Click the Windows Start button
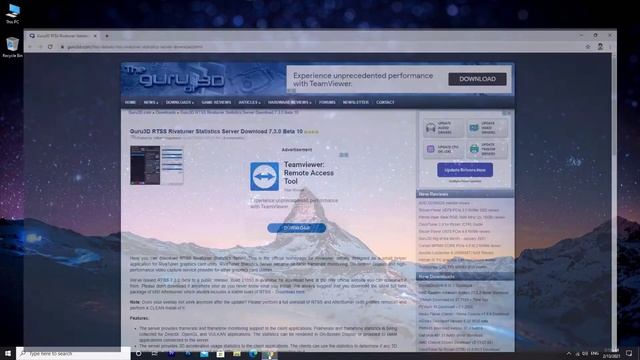 8,353
